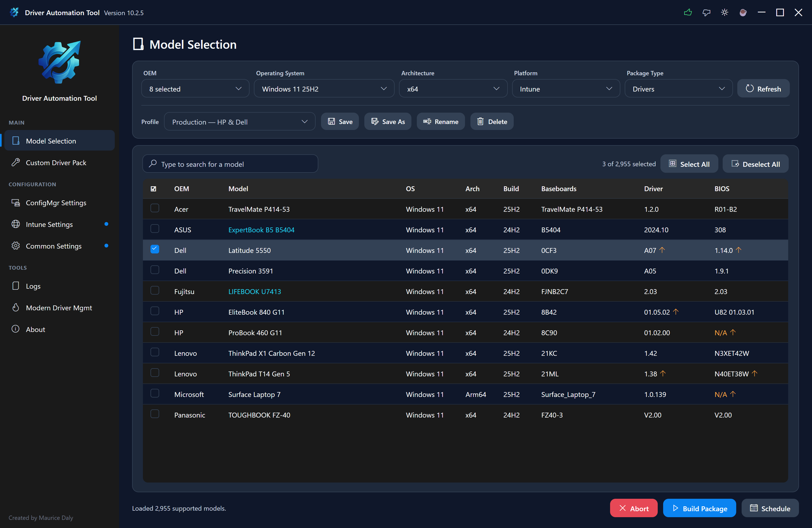This screenshot has height=528, width=812.
Task: Sort by the OEM column header
Action: pyautogui.click(x=182, y=189)
